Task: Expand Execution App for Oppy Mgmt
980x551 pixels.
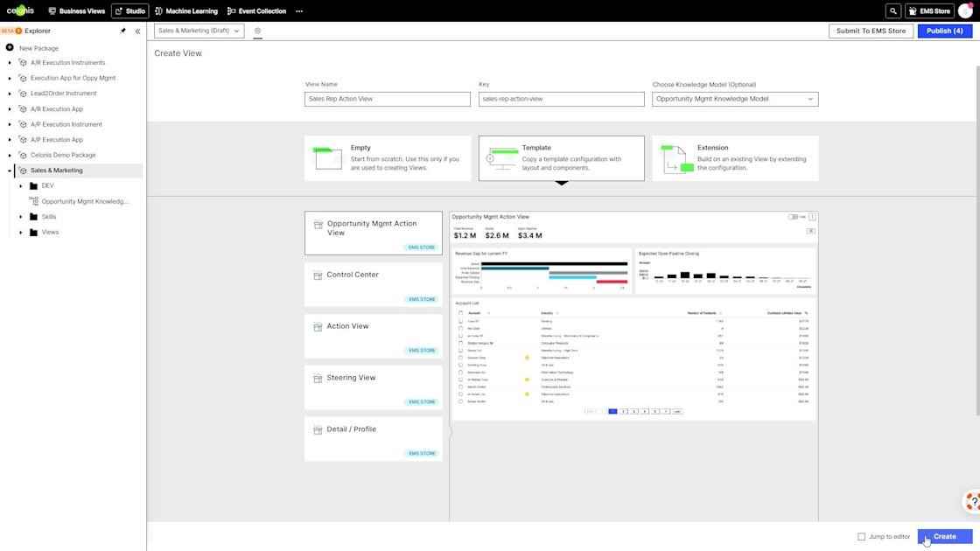Action: pos(10,78)
